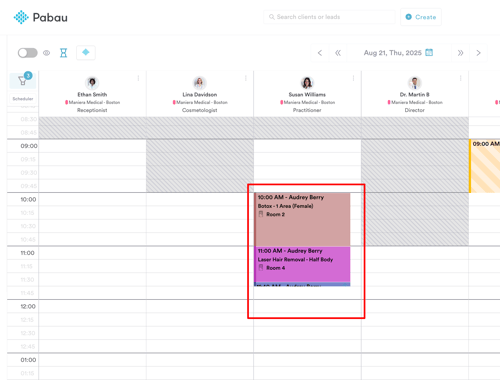Viewport: 500px width, 380px height.
Task: Toggle the eye visibility icon
Action: pos(47,53)
